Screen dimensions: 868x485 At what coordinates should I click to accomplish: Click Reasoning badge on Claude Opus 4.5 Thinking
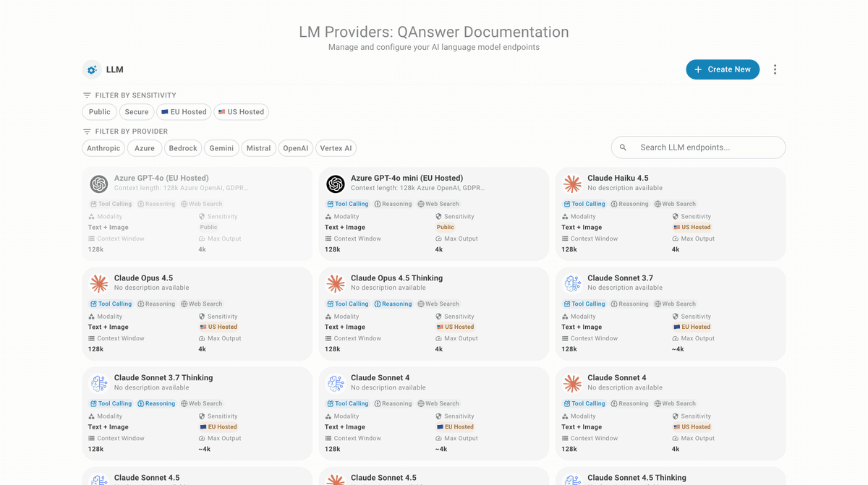click(x=393, y=304)
